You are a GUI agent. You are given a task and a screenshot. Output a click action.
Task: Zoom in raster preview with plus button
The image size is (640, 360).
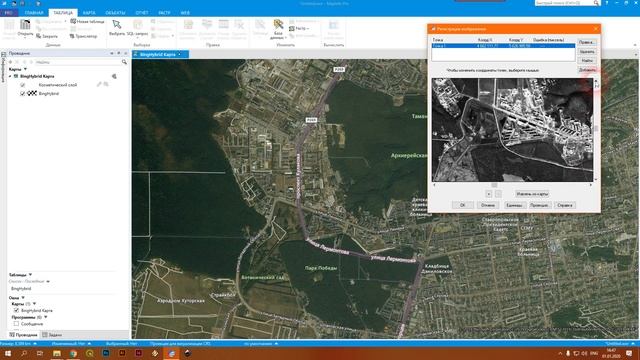[489, 194]
